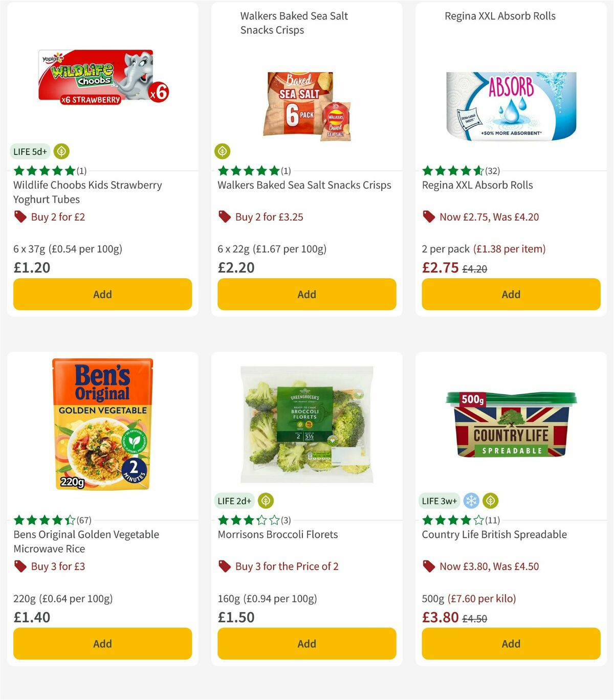Click the red offer tag icon beside Buy 2 for £2

20,217
